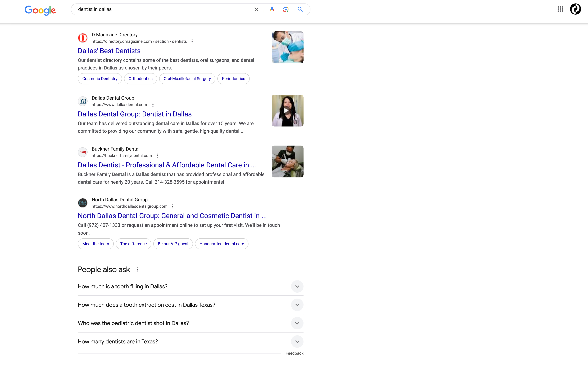Open more options for D Magazine result

(192, 42)
